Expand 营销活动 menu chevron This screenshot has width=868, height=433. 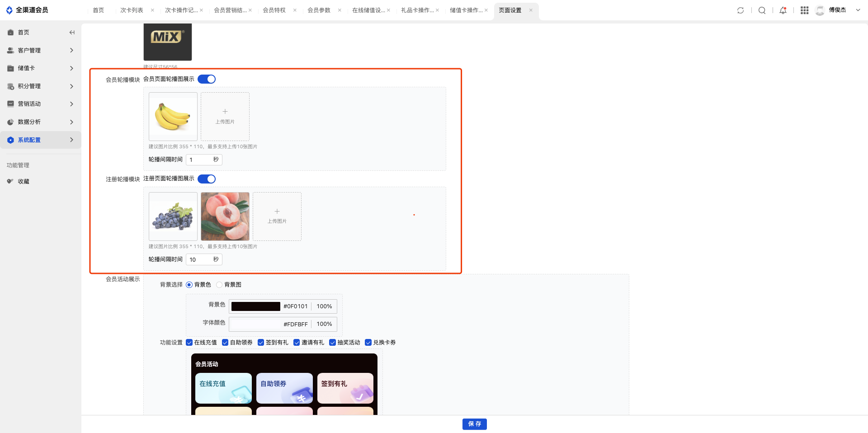(71, 104)
